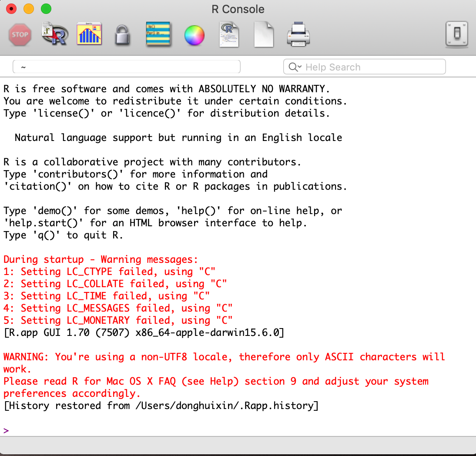Click the padlock authentication icon
The image size is (476, 456).
coord(123,35)
